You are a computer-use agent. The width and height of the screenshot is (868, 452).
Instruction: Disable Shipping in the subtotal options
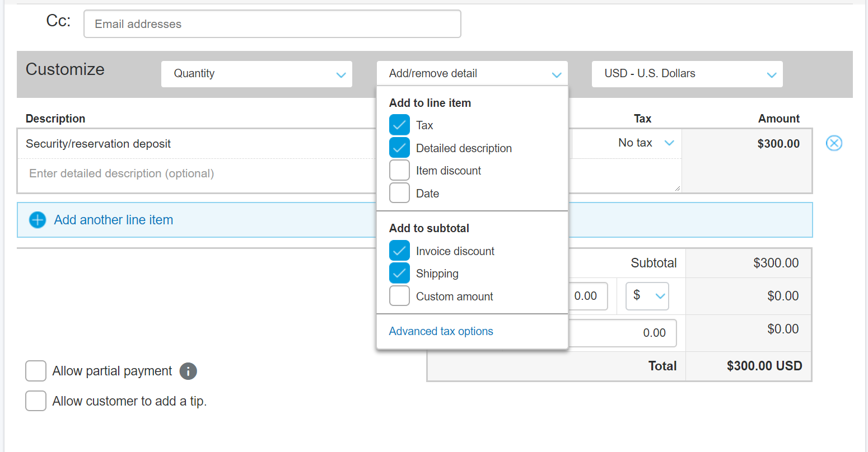(x=399, y=273)
